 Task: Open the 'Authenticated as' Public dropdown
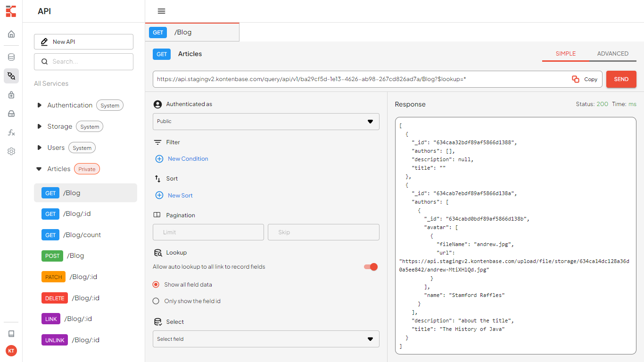coord(266,121)
